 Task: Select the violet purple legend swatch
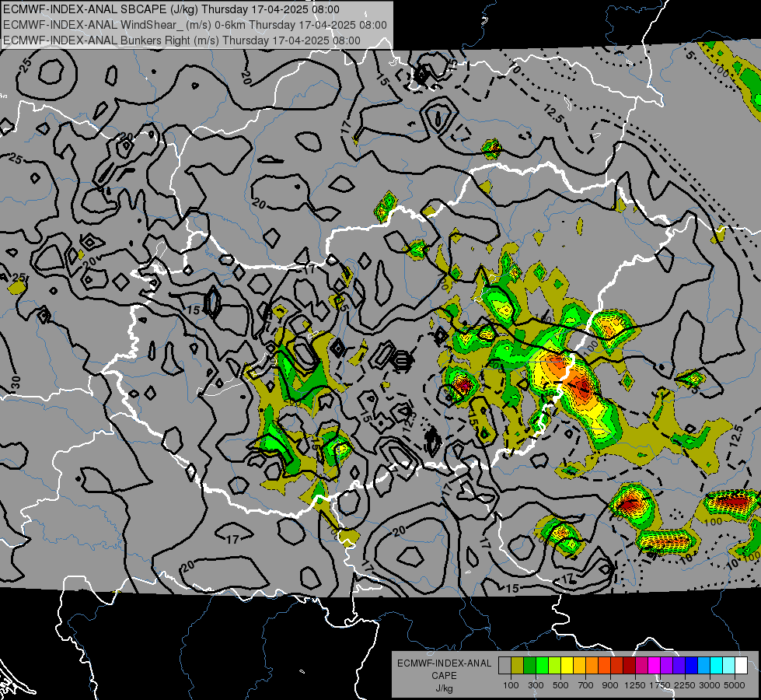point(666,665)
